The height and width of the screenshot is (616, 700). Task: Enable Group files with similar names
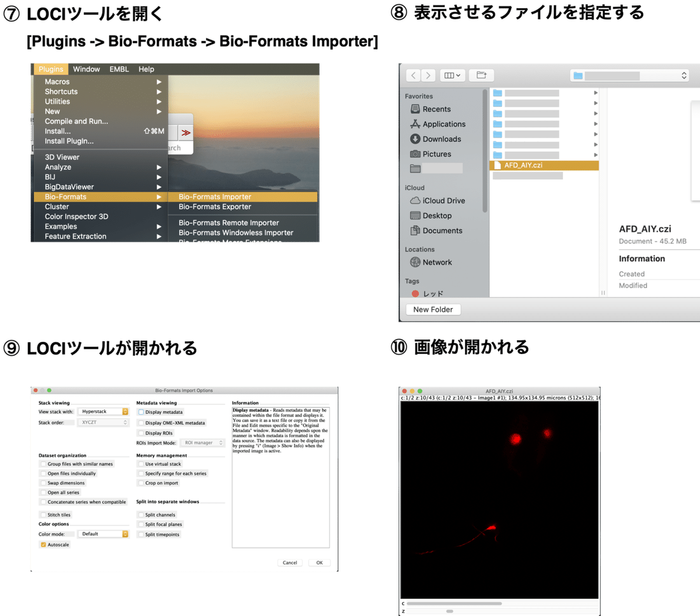[x=43, y=464]
